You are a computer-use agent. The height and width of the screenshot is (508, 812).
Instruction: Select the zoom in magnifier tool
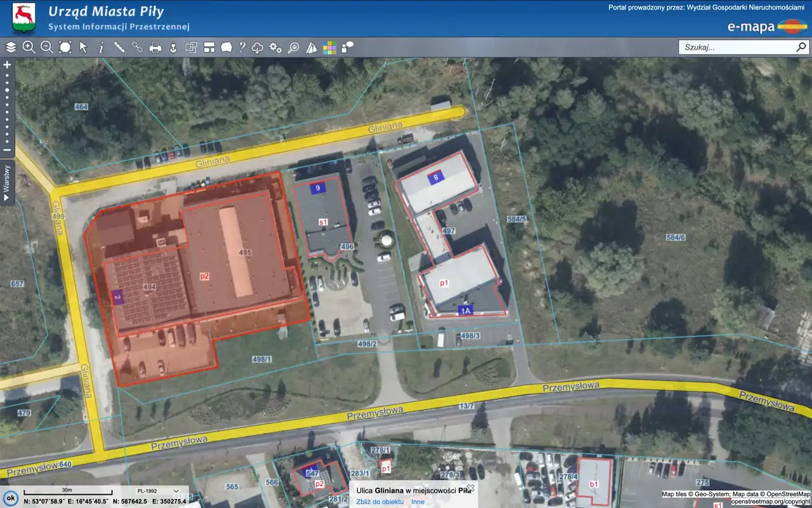(29, 47)
